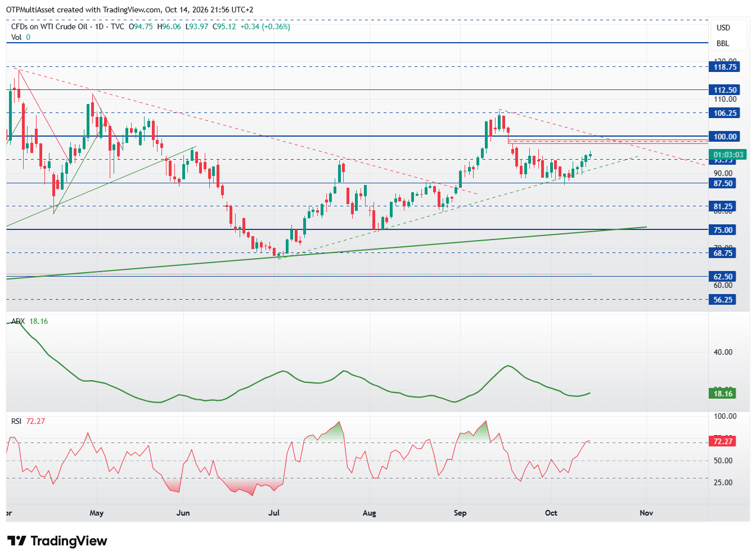Click the Sep label on time axis
Image resolution: width=756 pixels, height=560 pixels.
460,513
